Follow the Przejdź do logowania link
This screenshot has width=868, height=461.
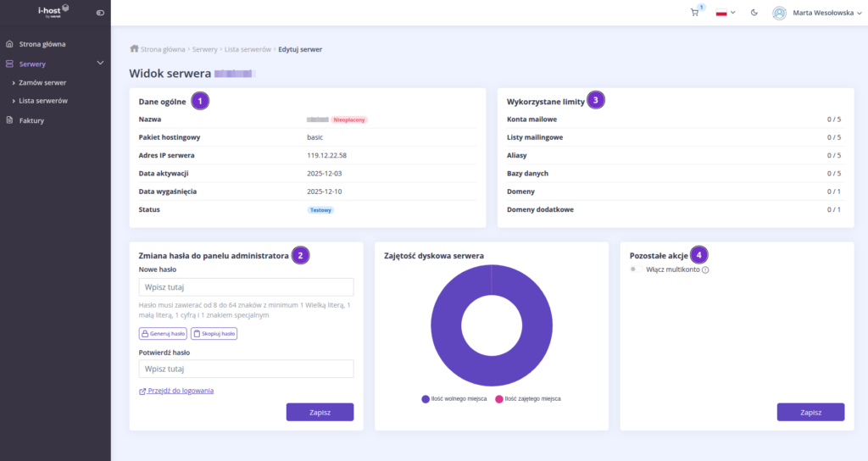click(x=181, y=391)
